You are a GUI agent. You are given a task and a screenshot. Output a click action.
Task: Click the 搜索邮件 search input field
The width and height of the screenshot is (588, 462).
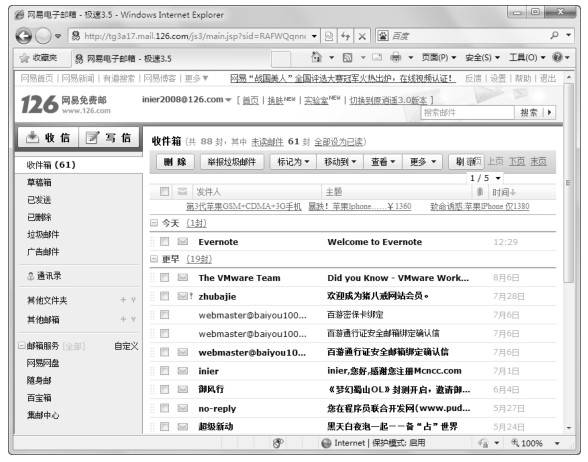(x=468, y=112)
